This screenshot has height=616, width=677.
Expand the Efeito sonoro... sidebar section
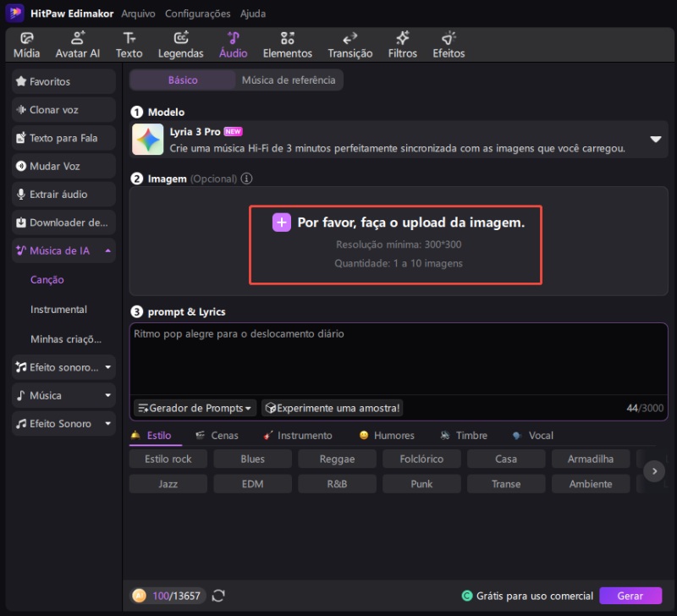pyautogui.click(x=108, y=367)
